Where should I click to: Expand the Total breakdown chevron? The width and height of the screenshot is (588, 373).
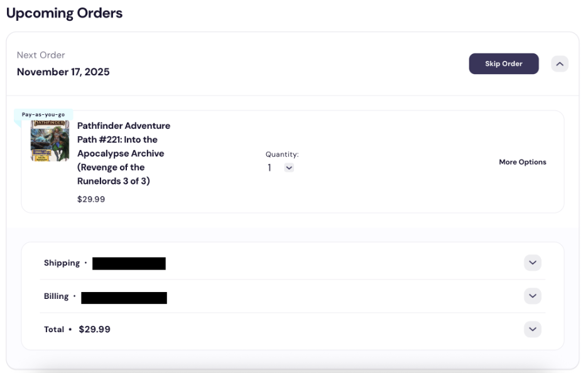click(532, 329)
